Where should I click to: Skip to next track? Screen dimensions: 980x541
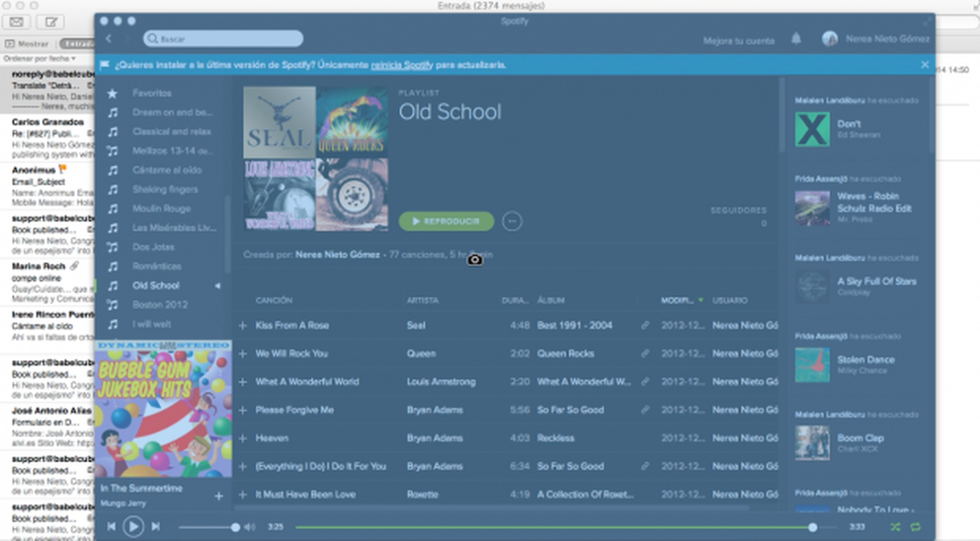[x=155, y=526]
